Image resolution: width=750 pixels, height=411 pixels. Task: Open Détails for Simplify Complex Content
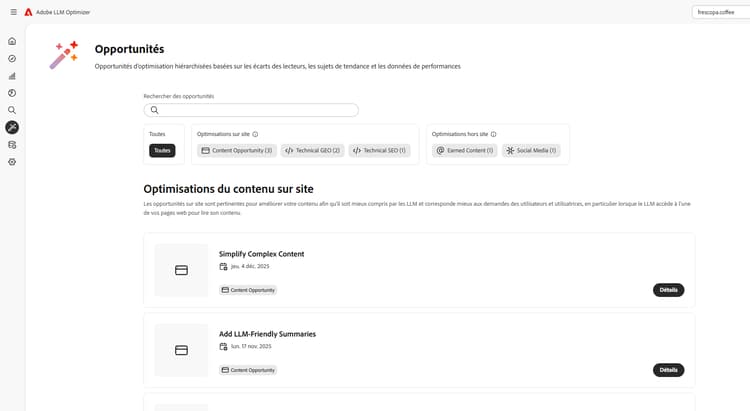pos(668,290)
